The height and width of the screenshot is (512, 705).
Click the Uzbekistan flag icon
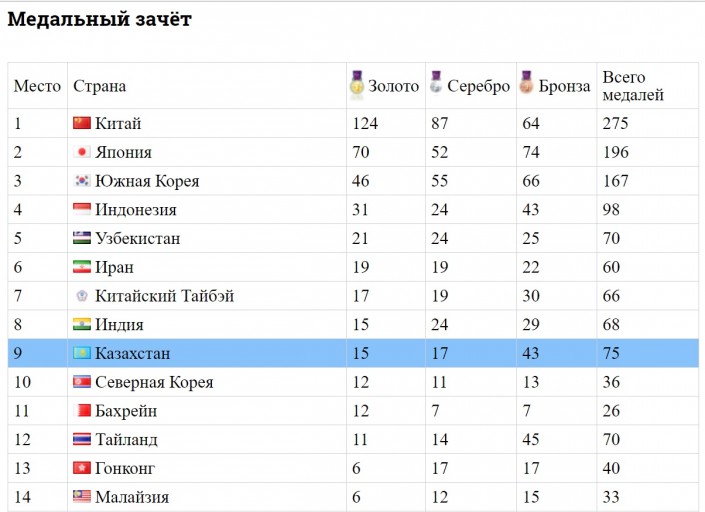click(x=82, y=239)
